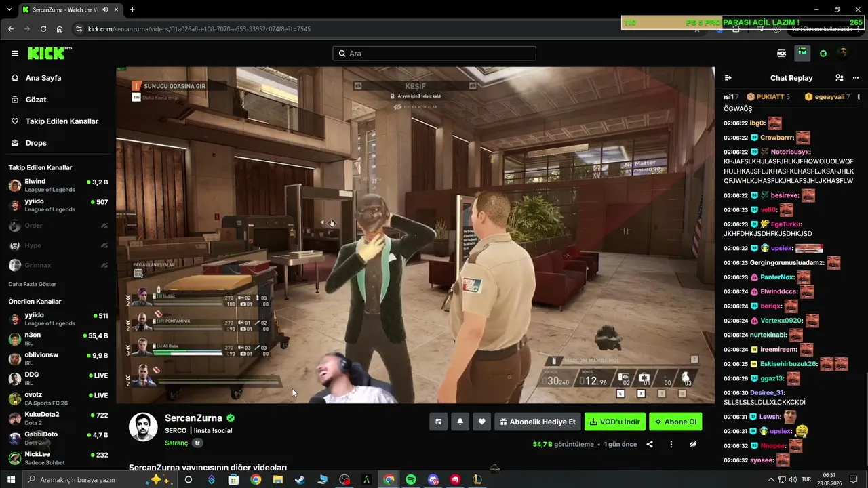Click the Abone Ol subscribe button
Image resolution: width=868 pixels, height=488 pixels.
pos(675,422)
